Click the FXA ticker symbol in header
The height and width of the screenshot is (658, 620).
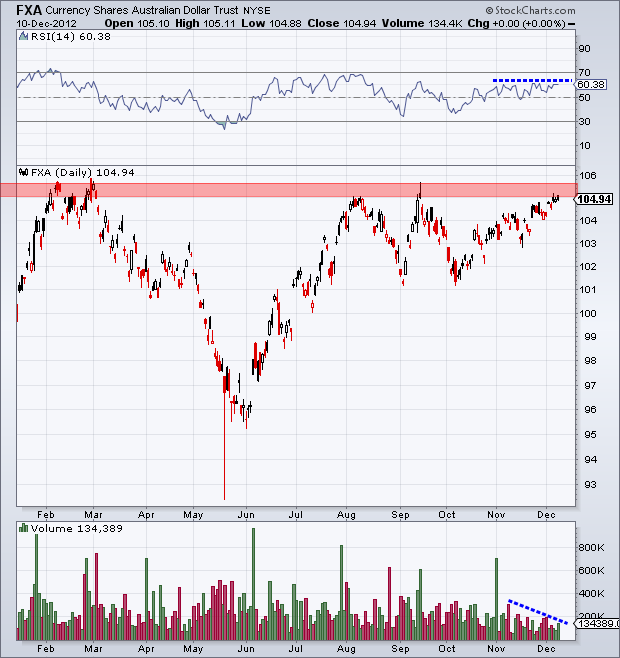(29, 10)
